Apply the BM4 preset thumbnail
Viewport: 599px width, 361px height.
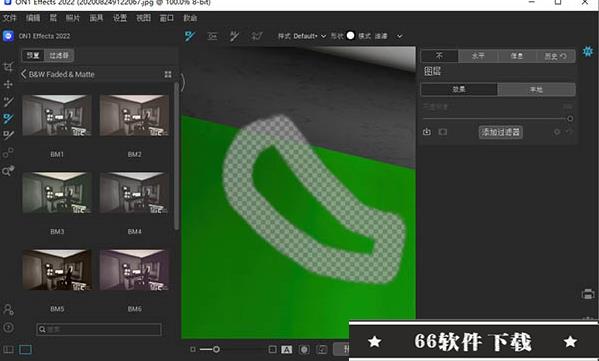(x=134, y=193)
